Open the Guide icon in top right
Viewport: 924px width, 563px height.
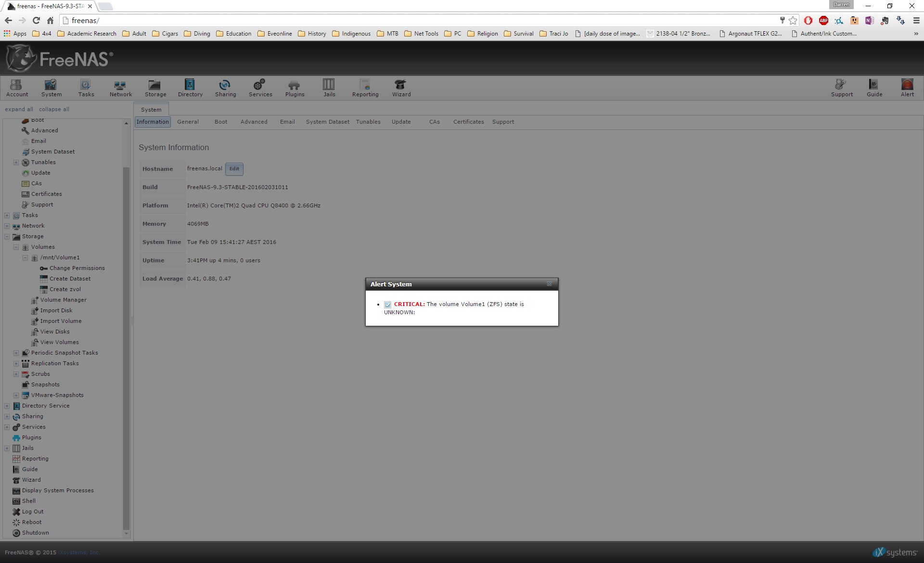pyautogui.click(x=874, y=88)
